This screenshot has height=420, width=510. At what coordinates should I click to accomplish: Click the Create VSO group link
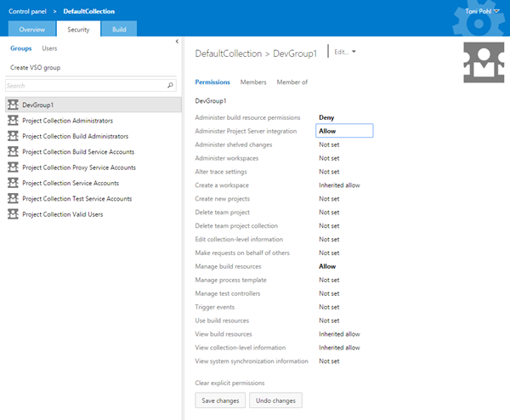click(x=35, y=67)
